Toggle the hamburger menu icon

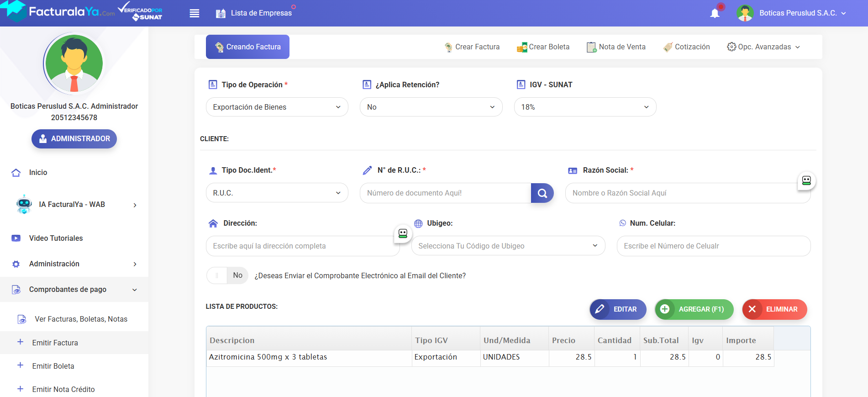pos(195,13)
